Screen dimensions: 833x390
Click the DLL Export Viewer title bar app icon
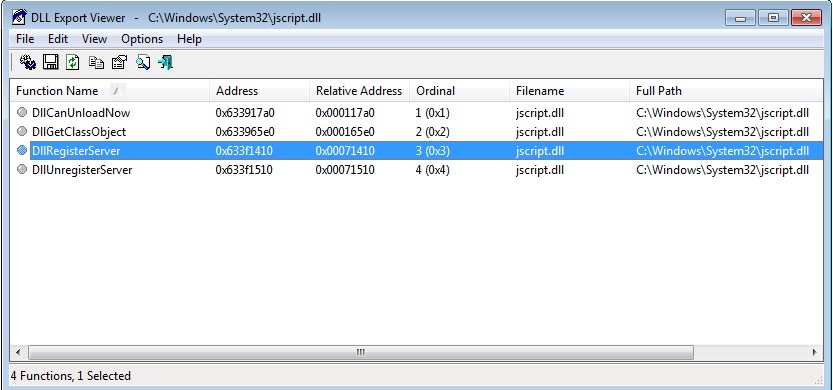19,18
